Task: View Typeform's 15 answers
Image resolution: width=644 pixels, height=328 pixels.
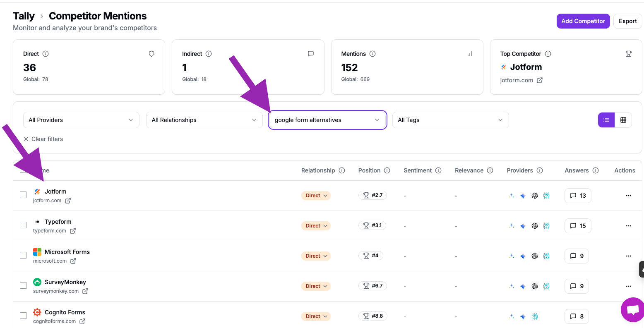Action: [578, 226]
